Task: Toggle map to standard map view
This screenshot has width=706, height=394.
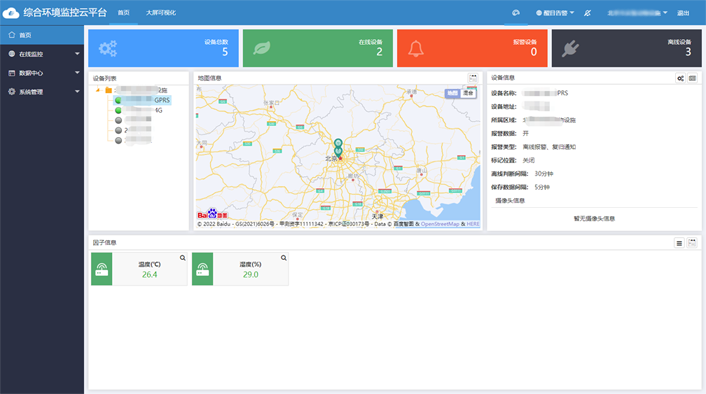Action: point(453,93)
